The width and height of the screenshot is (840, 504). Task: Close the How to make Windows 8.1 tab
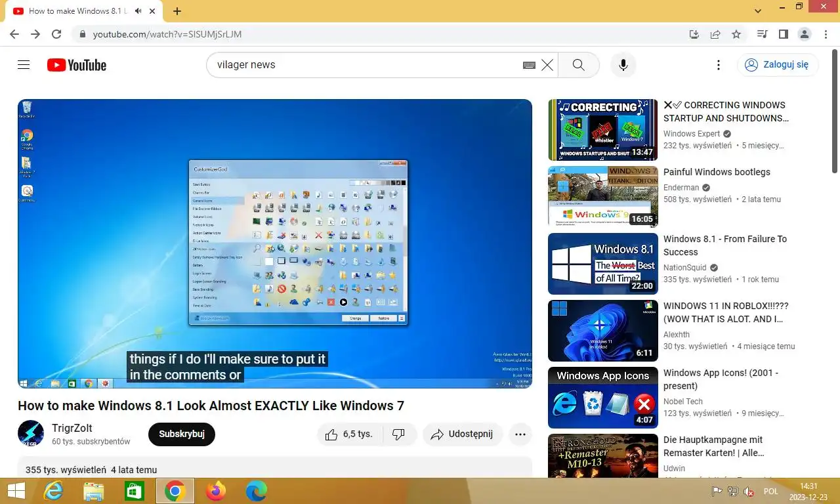point(153,11)
